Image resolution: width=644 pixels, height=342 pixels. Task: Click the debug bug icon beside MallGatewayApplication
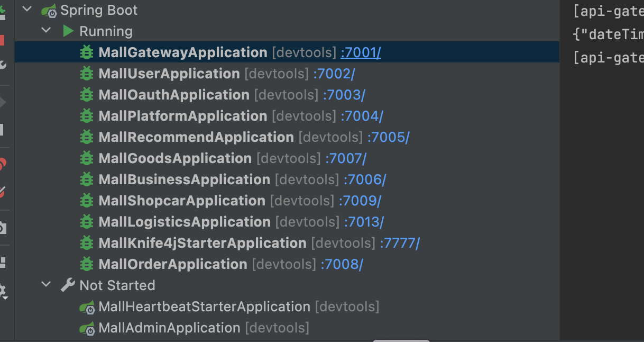(87, 52)
